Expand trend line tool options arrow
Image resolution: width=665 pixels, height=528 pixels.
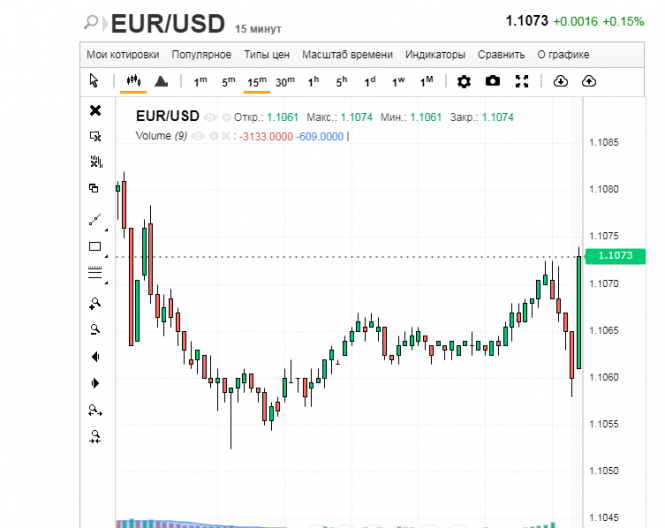[106, 229]
